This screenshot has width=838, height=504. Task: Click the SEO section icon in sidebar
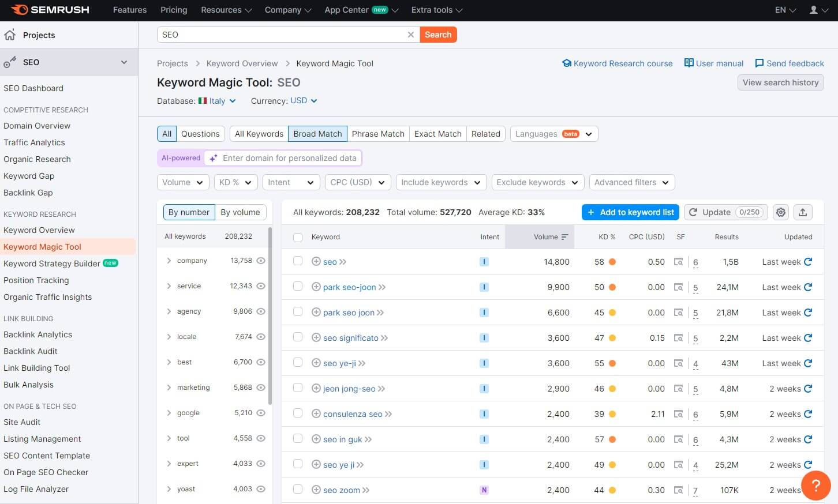[x=10, y=62]
